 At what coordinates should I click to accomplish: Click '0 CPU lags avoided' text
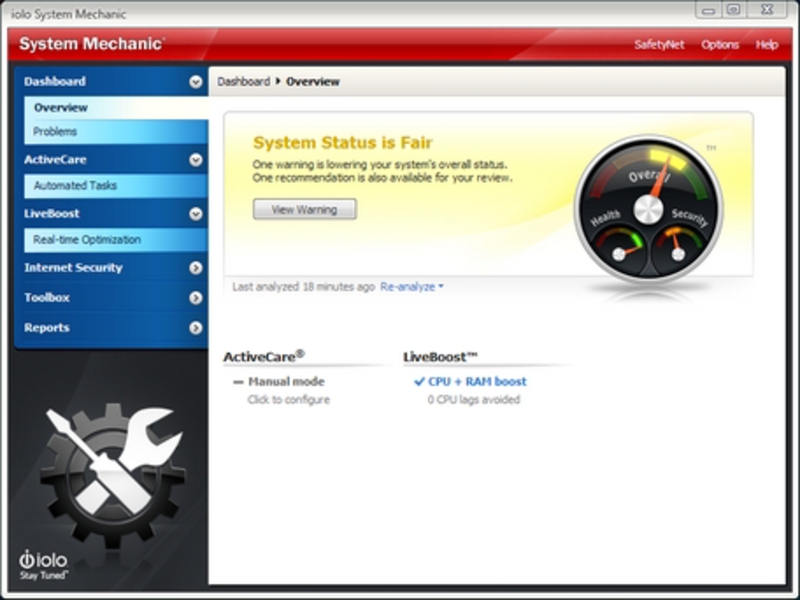tap(473, 399)
